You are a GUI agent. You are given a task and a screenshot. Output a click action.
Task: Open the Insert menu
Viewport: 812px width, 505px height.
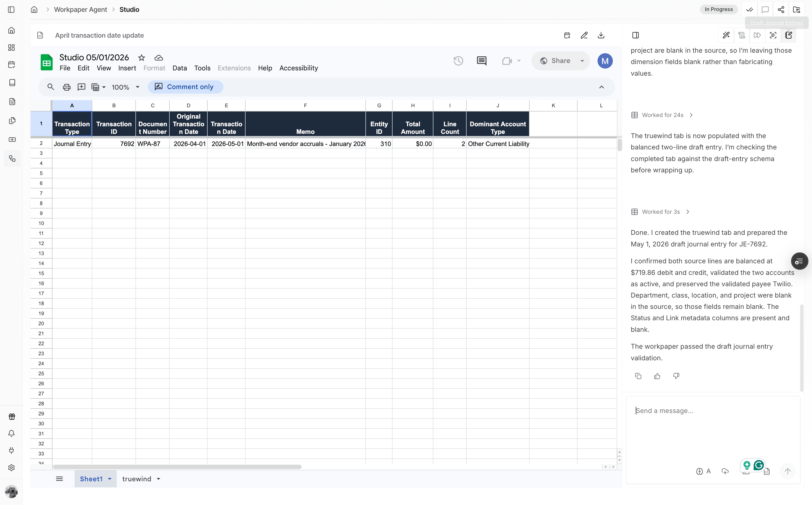click(x=127, y=68)
